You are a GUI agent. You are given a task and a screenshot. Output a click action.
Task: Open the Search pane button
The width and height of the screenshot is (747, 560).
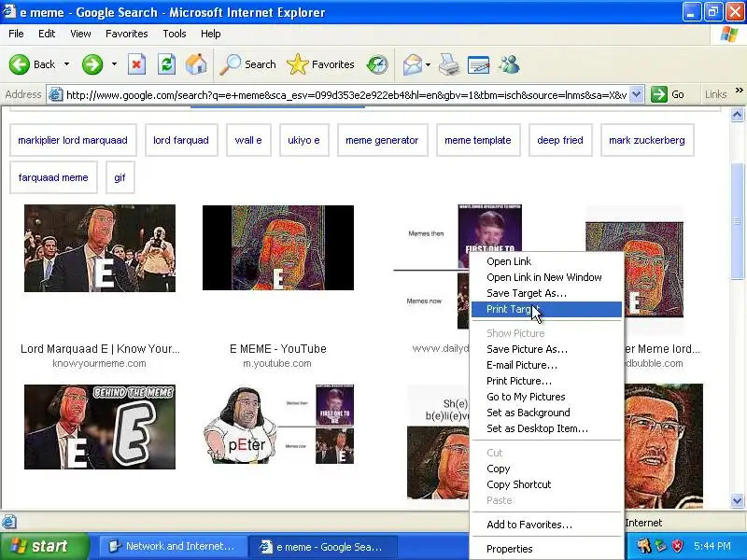[x=247, y=64]
